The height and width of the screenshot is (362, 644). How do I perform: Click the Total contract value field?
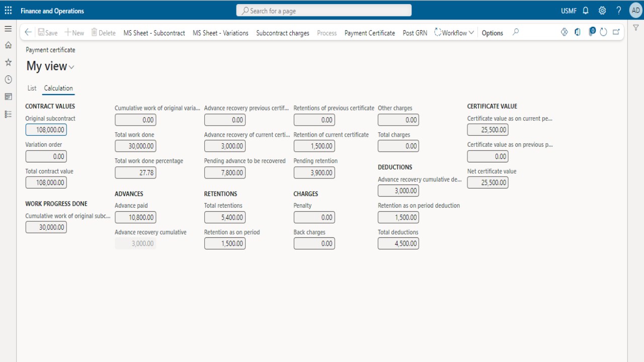tap(46, 183)
